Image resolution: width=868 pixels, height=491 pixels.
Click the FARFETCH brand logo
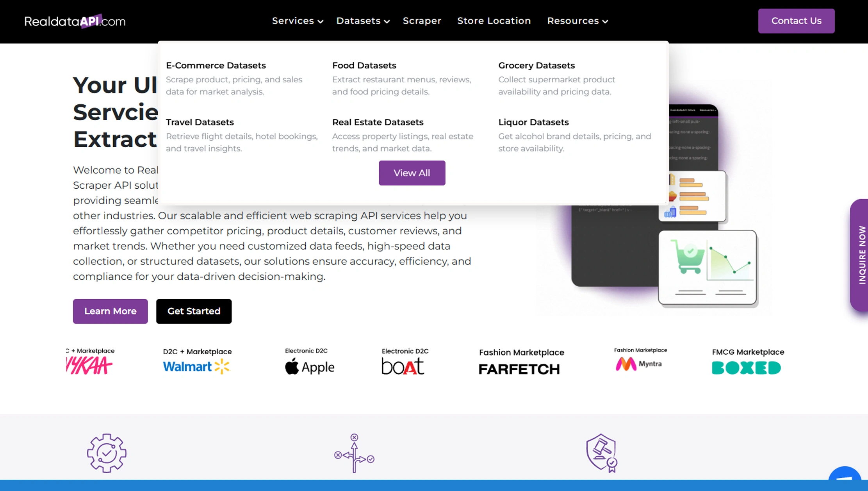(x=519, y=369)
